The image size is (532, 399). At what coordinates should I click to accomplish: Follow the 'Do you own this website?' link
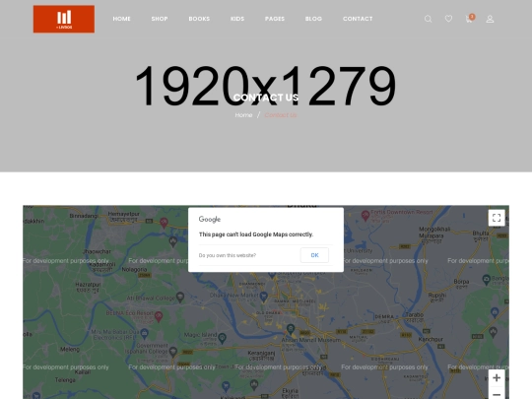point(228,255)
